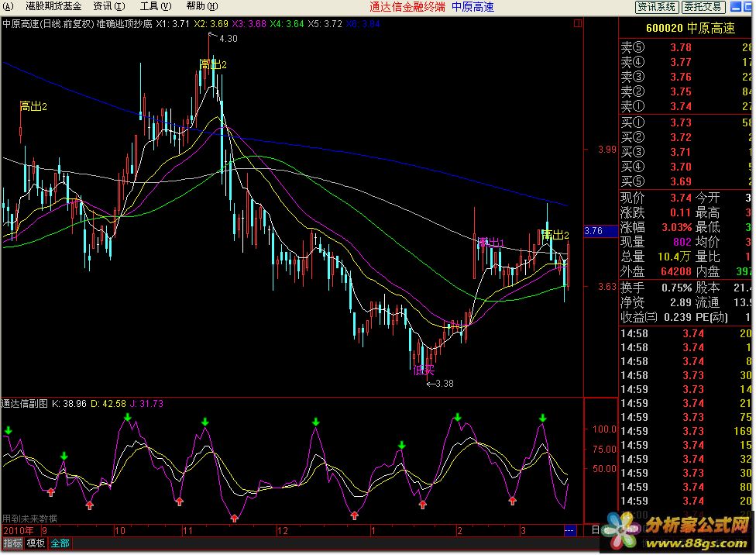Select the 卖② 3.75 ask row
The image size is (756, 555).
tap(686, 91)
